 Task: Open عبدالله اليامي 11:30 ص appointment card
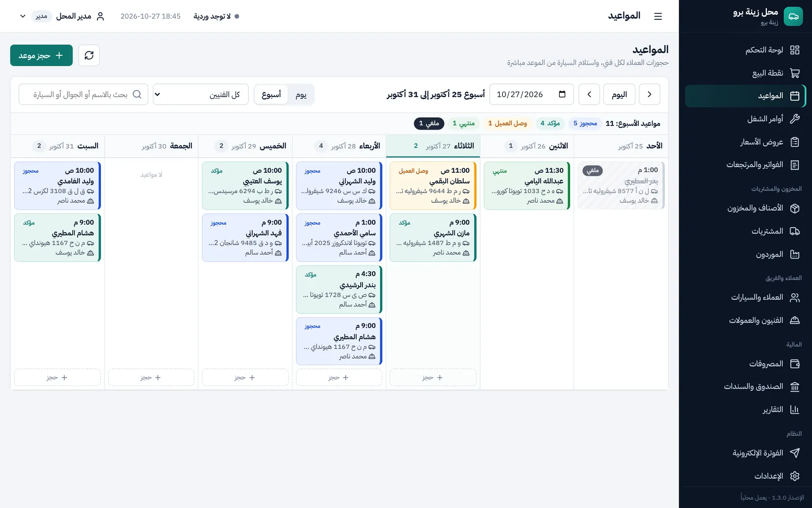pyautogui.click(x=527, y=186)
